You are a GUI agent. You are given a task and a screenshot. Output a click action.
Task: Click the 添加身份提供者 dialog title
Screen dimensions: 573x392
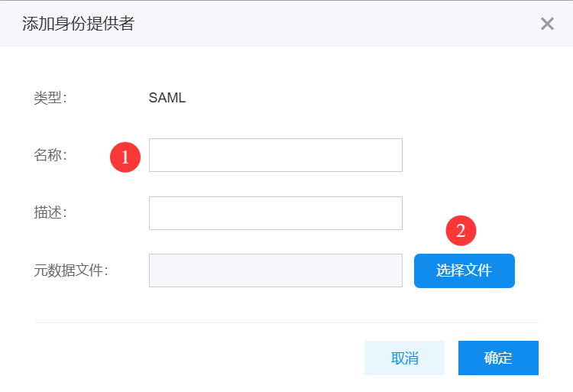point(78,24)
